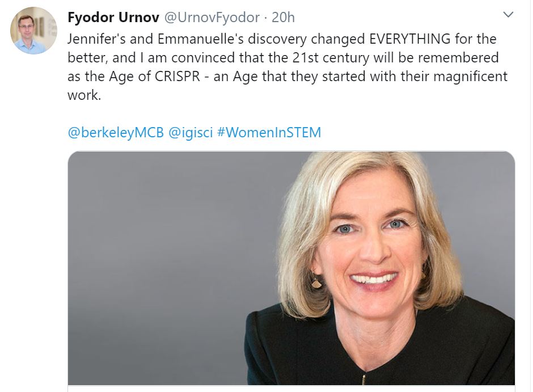Open the tweet via the 20h timestamp
This screenshot has width=533, height=392.
[283, 18]
